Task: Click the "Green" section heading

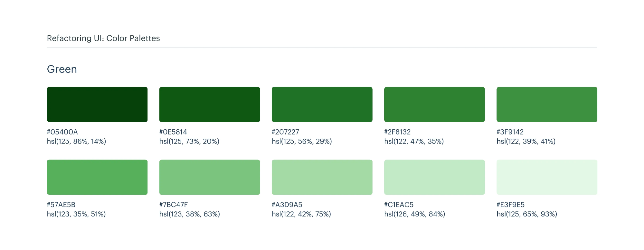Action: click(x=62, y=69)
